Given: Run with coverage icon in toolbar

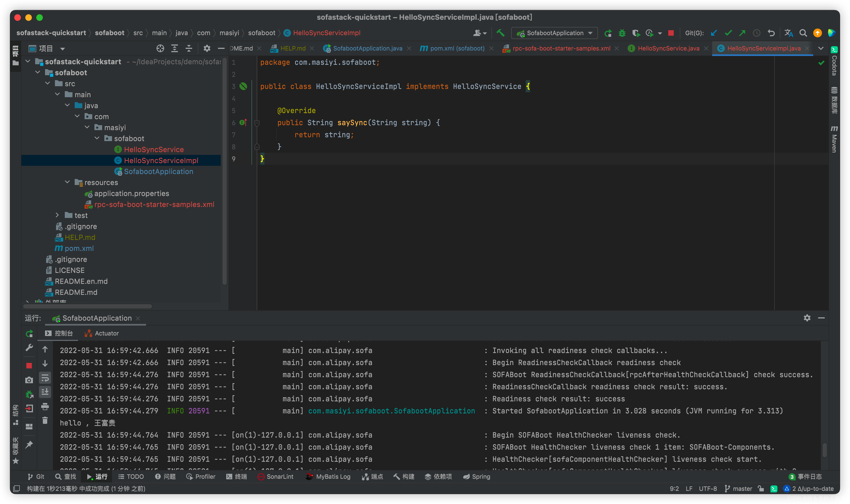Looking at the screenshot, I should pos(636,33).
